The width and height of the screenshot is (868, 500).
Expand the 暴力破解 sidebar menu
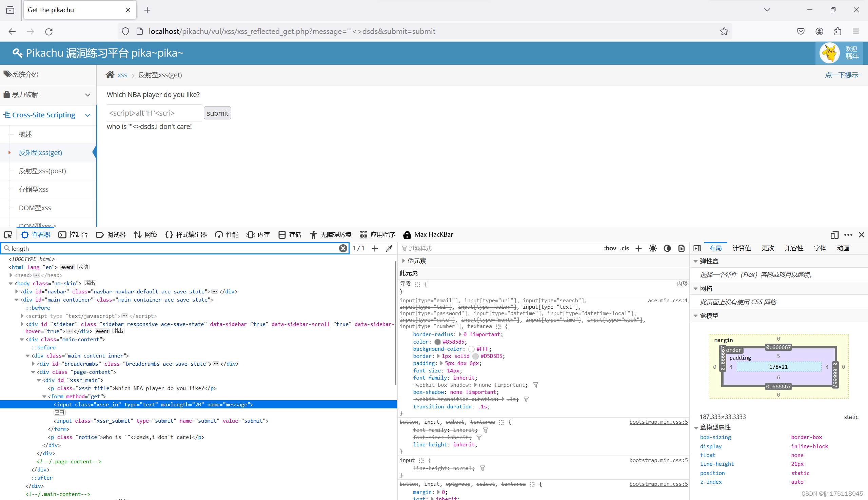(48, 95)
